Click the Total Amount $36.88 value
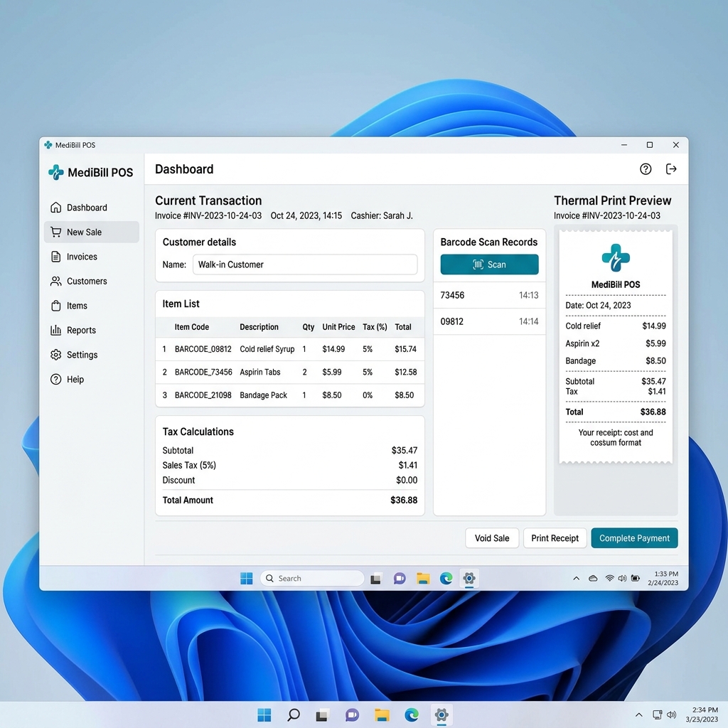 click(x=404, y=500)
